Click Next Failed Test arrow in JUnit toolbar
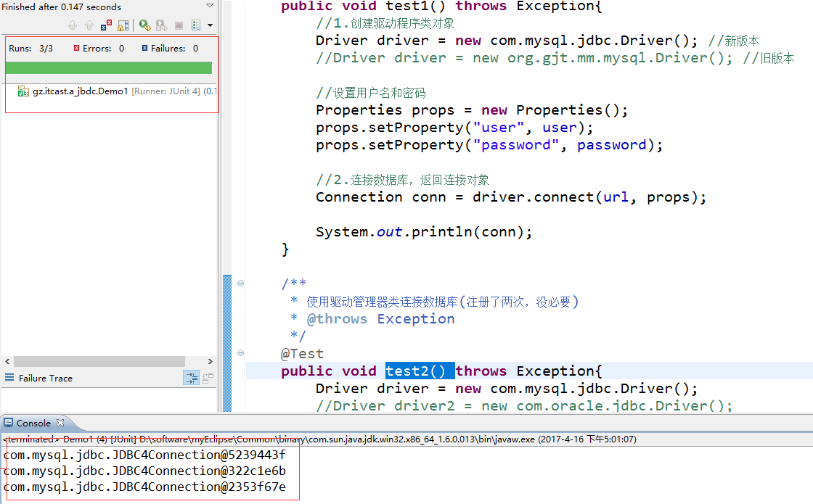The image size is (813, 504). pyautogui.click(x=73, y=25)
